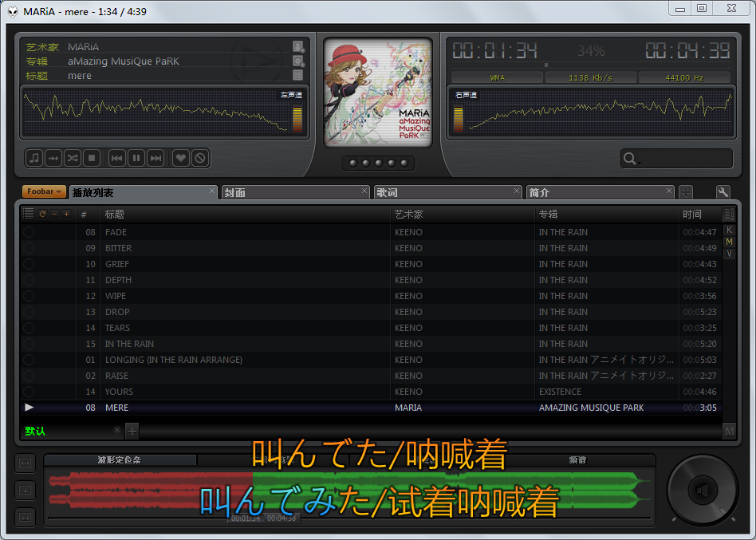The width and height of the screenshot is (756, 540).
Task: Click the M button below the K button
Action: (x=729, y=242)
